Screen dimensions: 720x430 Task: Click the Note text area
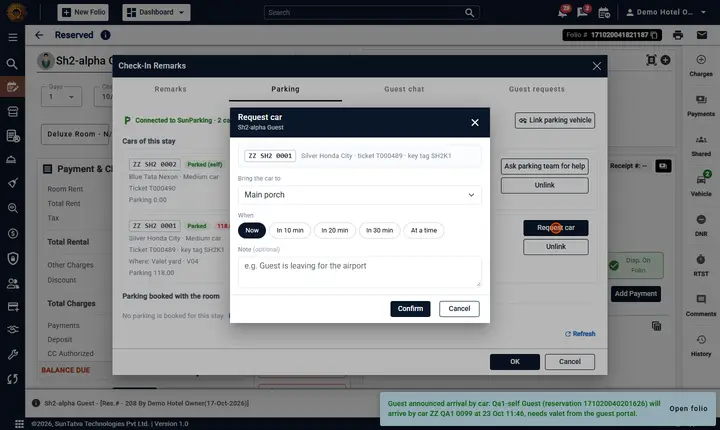[x=360, y=272]
